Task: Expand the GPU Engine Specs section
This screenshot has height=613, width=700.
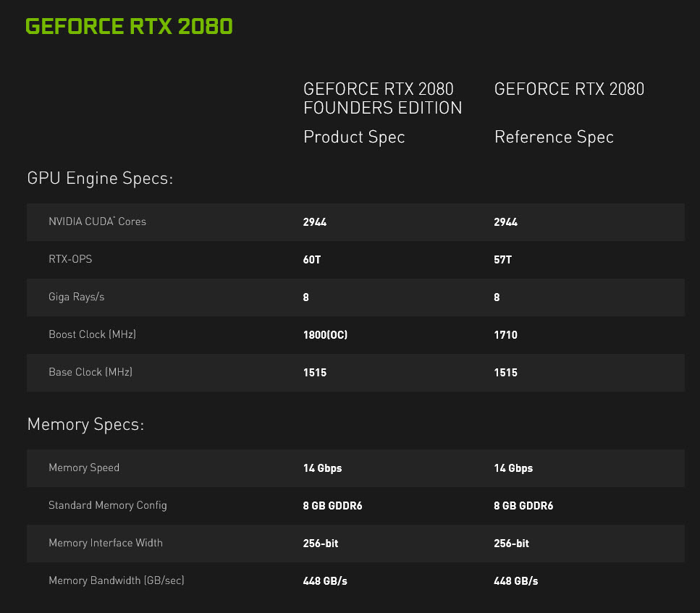Action: pos(100,178)
